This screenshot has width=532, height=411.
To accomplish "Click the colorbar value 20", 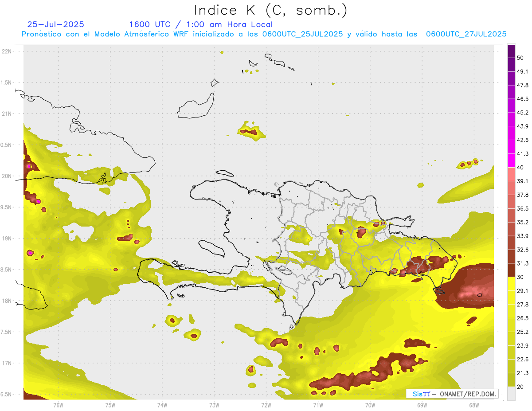I will [x=520, y=387].
